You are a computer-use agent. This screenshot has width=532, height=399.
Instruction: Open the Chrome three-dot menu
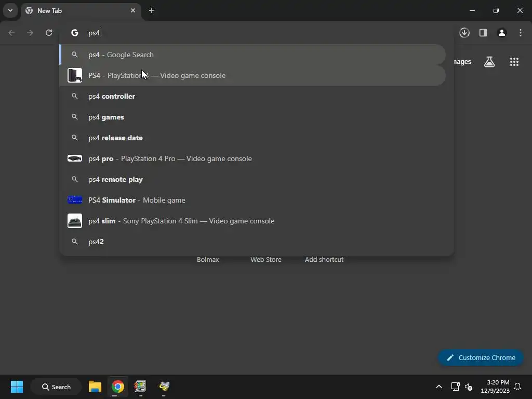coord(521,33)
